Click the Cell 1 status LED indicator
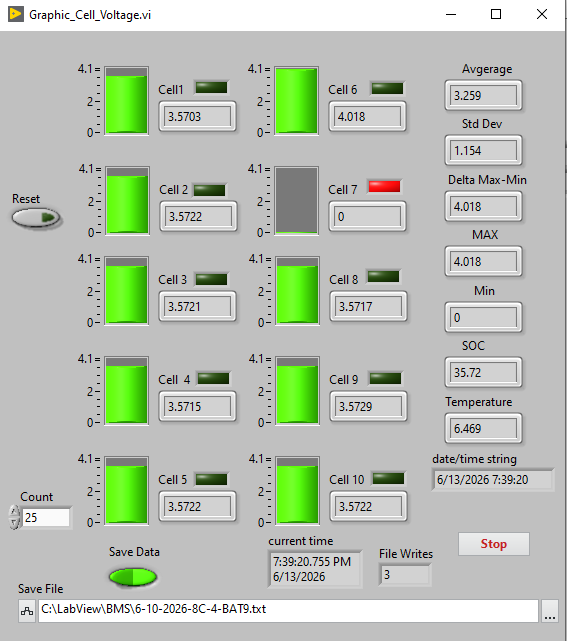The width and height of the screenshot is (567, 641). coord(211,87)
